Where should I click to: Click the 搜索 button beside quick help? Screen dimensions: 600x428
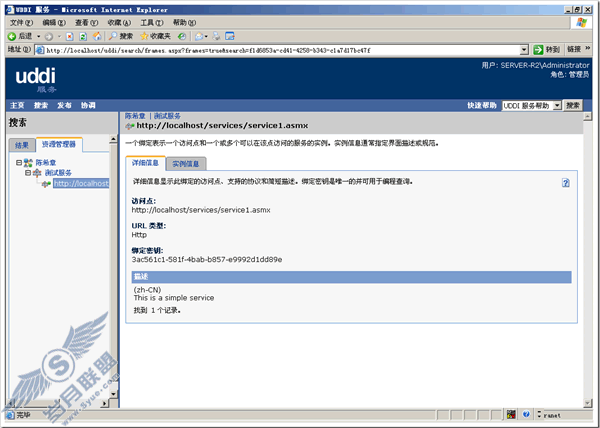[x=573, y=106]
